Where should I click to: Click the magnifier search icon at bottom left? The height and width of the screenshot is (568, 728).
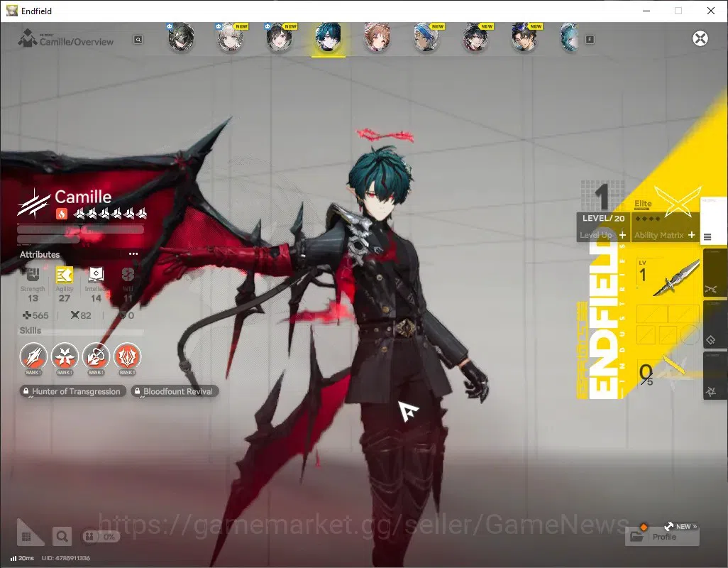[x=62, y=537]
